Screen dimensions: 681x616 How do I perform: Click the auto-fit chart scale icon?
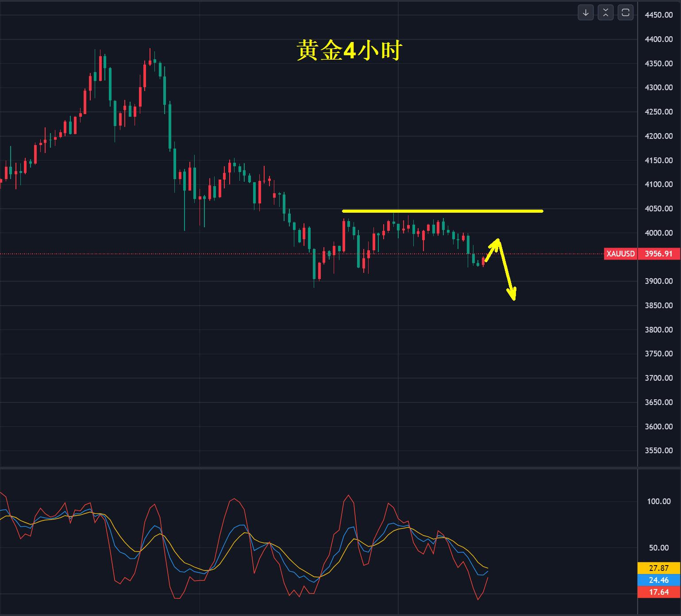point(605,13)
